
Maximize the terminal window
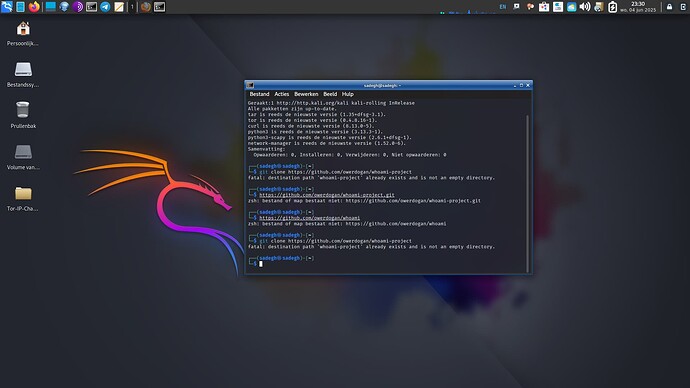(521, 85)
